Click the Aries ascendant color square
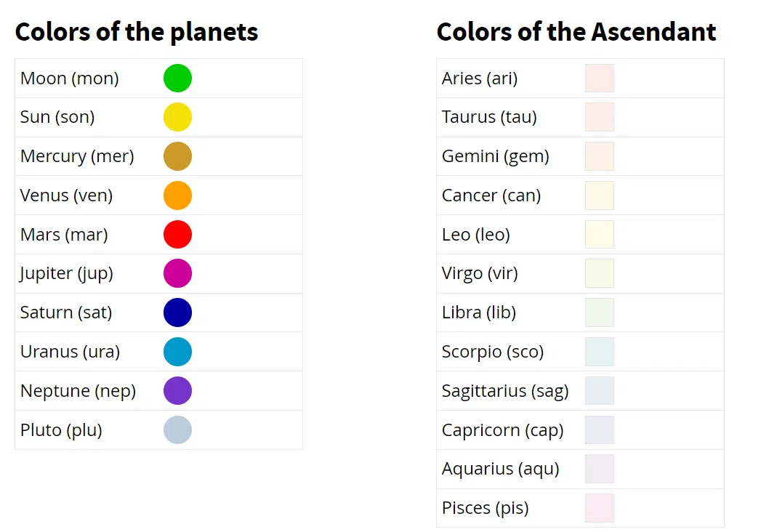 tap(600, 78)
